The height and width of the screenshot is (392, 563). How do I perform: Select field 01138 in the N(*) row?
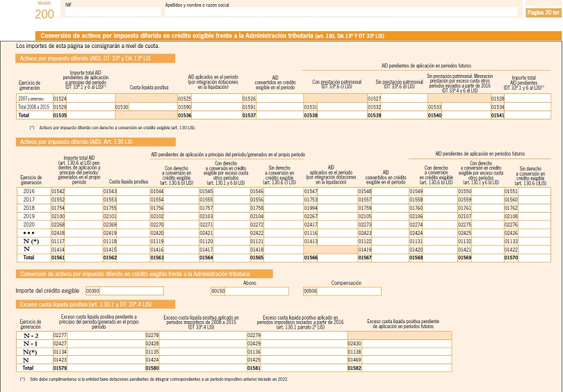407,352
